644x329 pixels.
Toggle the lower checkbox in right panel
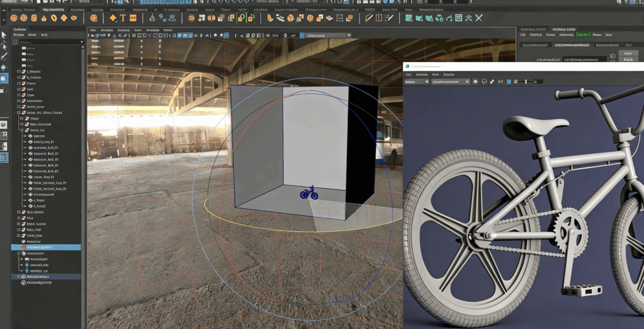coord(613,61)
